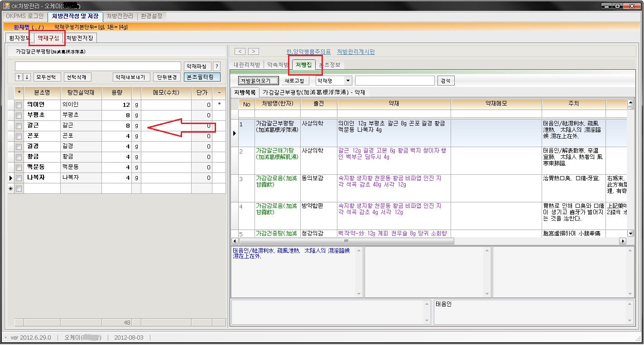Click the 본초명 column header
The width and height of the screenshot is (644, 345).
click(42, 93)
